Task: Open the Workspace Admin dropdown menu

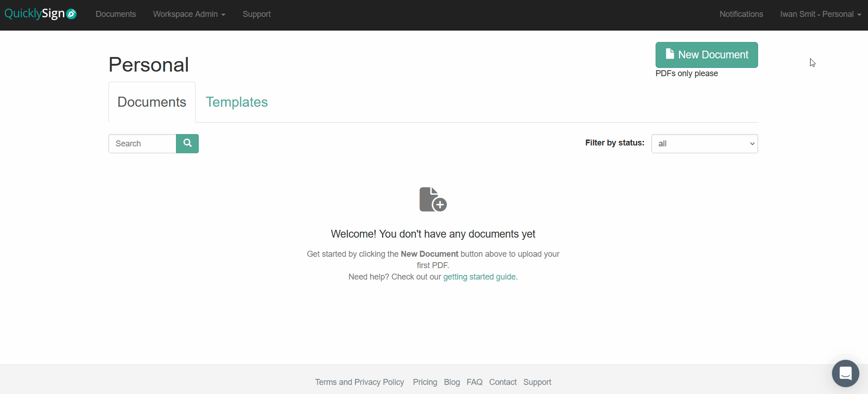Action: (189, 14)
